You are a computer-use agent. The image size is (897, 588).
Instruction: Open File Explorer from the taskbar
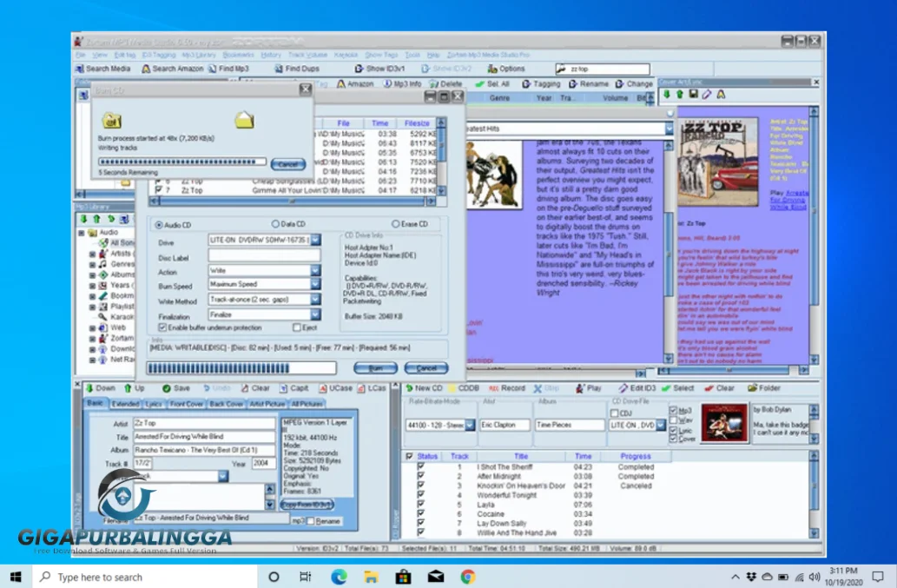(x=371, y=577)
